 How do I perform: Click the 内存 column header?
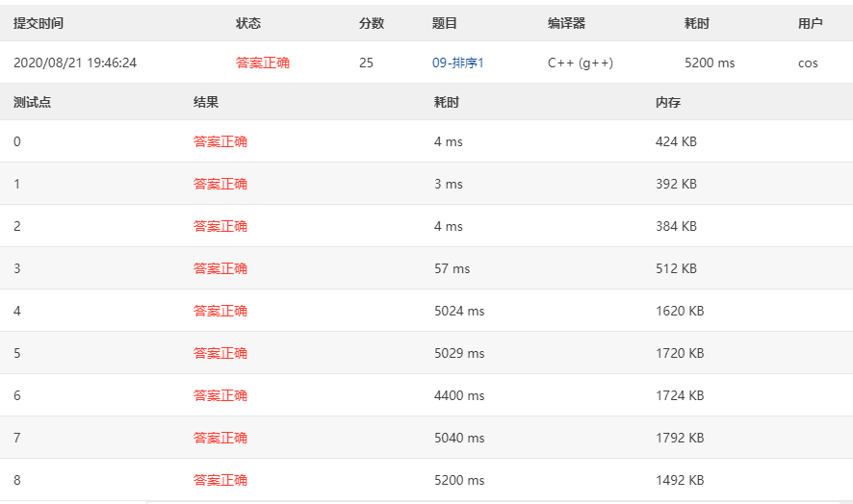(668, 102)
